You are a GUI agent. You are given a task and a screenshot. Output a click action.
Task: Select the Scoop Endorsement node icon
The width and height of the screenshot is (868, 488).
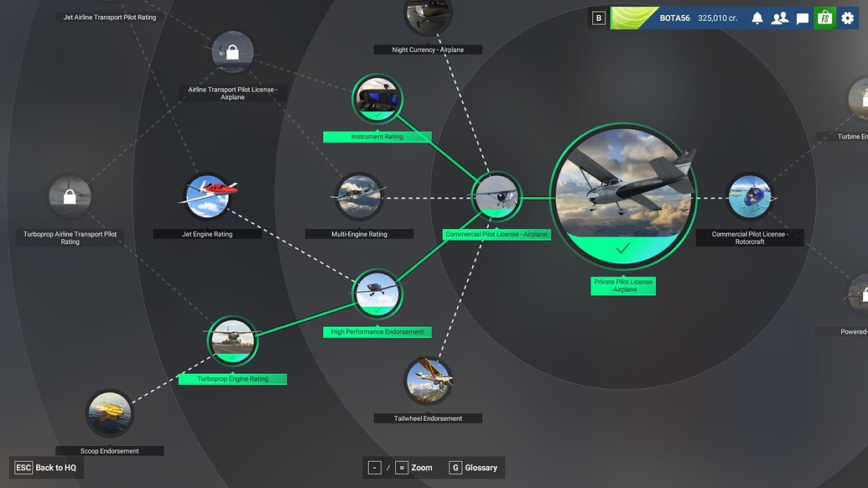click(110, 413)
